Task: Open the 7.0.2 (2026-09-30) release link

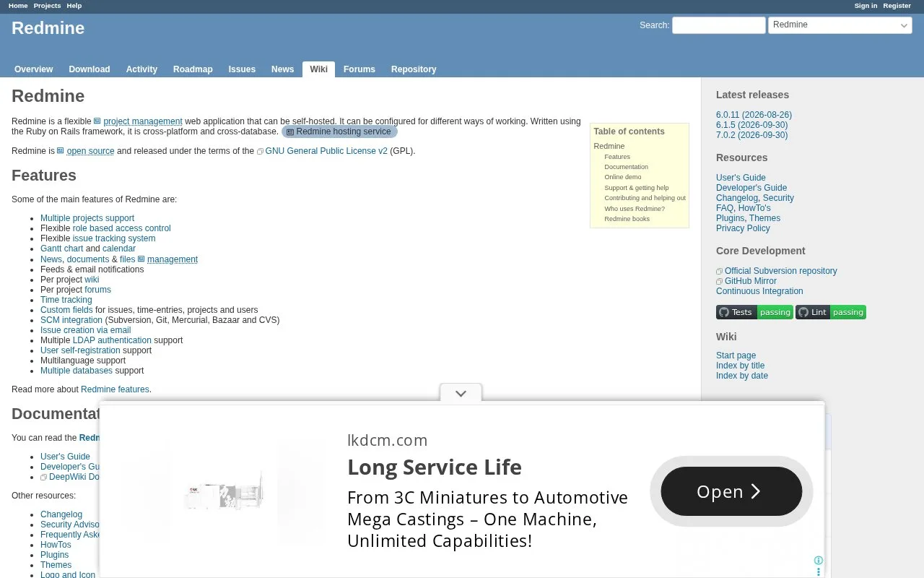Action: click(x=751, y=135)
